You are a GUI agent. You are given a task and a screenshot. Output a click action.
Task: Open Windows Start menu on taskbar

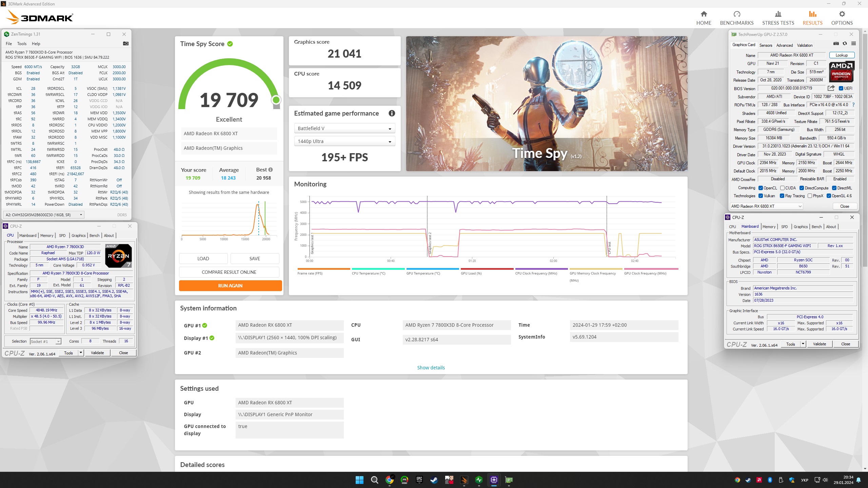tap(359, 480)
